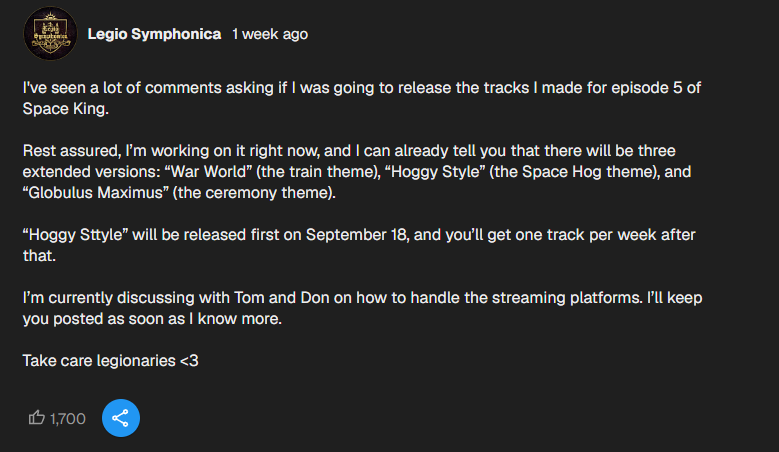The width and height of the screenshot is (779, 452).
Task: Click the first paragraph about episode 5
Action: click(362, 98)
